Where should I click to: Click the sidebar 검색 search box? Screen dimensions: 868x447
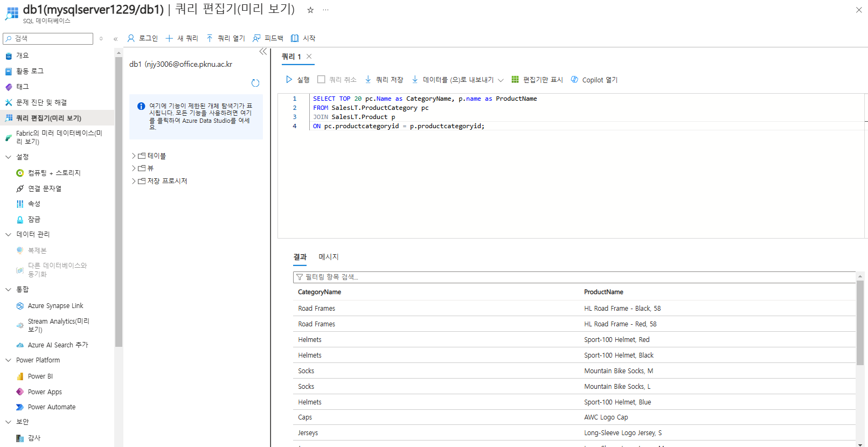pyautogui.click(x=48, y=39)
